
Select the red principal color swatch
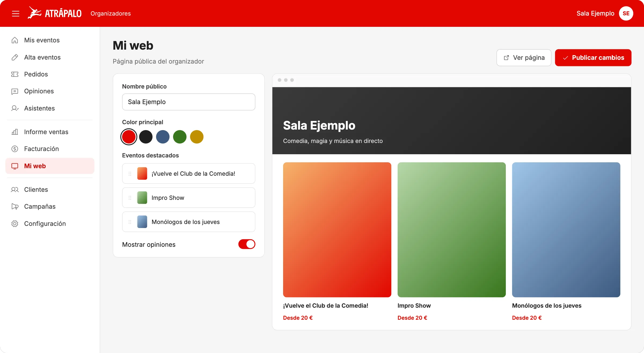click(x=129, y=137)
